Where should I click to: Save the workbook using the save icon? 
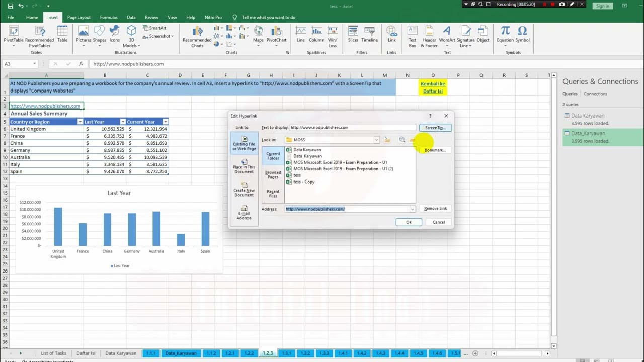[x=11, y=6]
